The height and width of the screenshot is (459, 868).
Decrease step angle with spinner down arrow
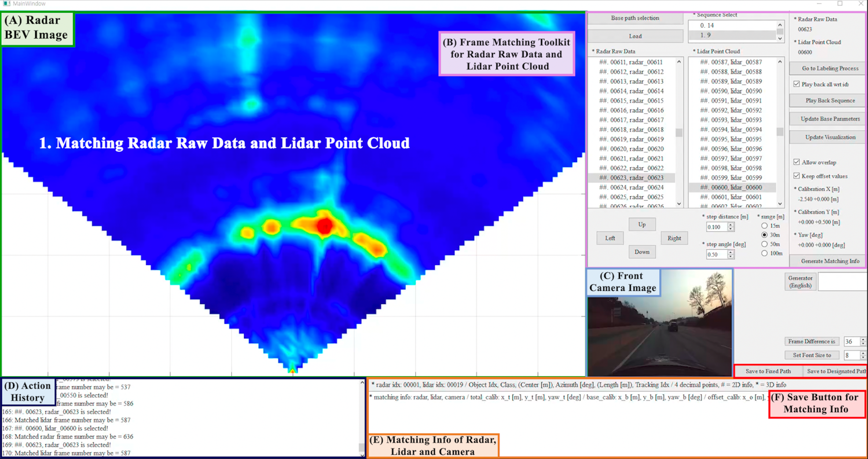tap(730, 257)
